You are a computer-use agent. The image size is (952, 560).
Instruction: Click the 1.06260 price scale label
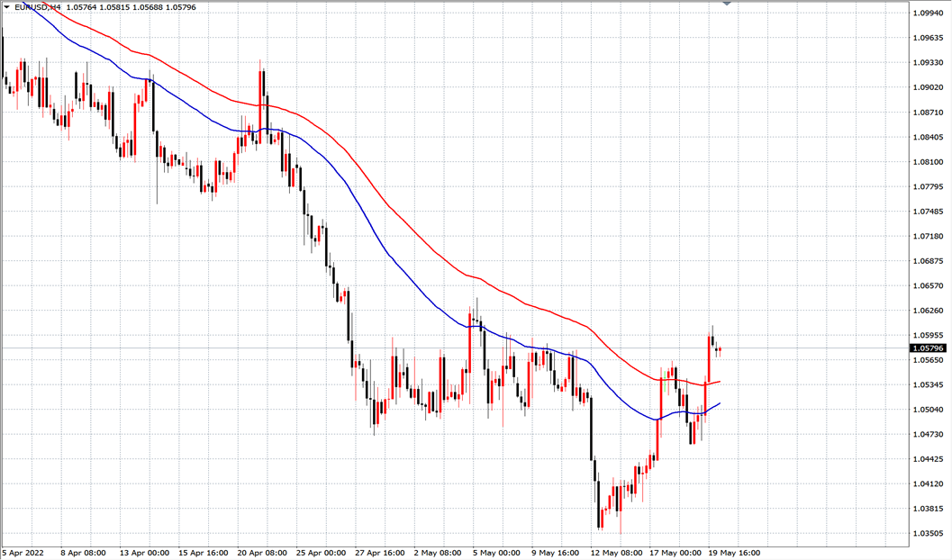coord(928,311)
